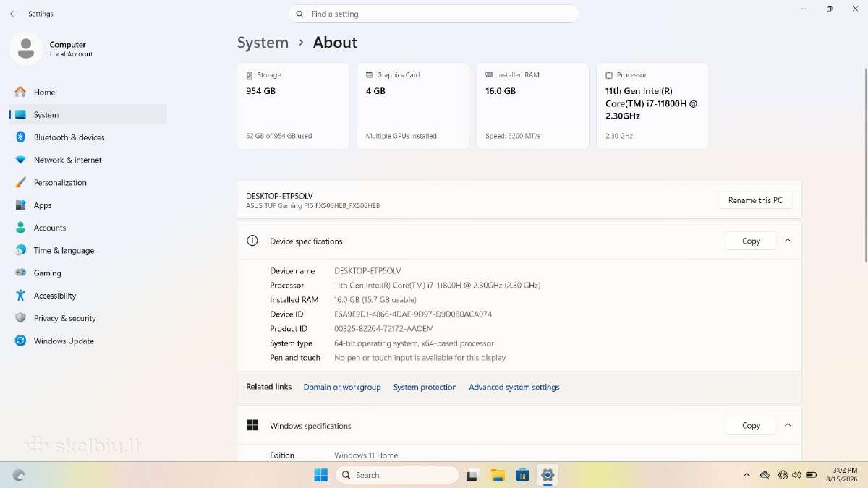Click the OneDrive cloud tray icon
Image resolution: width=868 pixels, height=488 pixels.
(765, 475)
